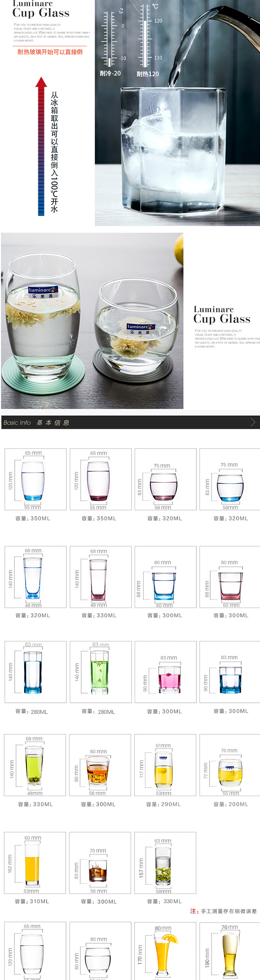Viewport: 260px width, 980px height.
Task: Open the pink flower 300ML octagon glass
Action: pyautogui.click(x=166, y=671)
